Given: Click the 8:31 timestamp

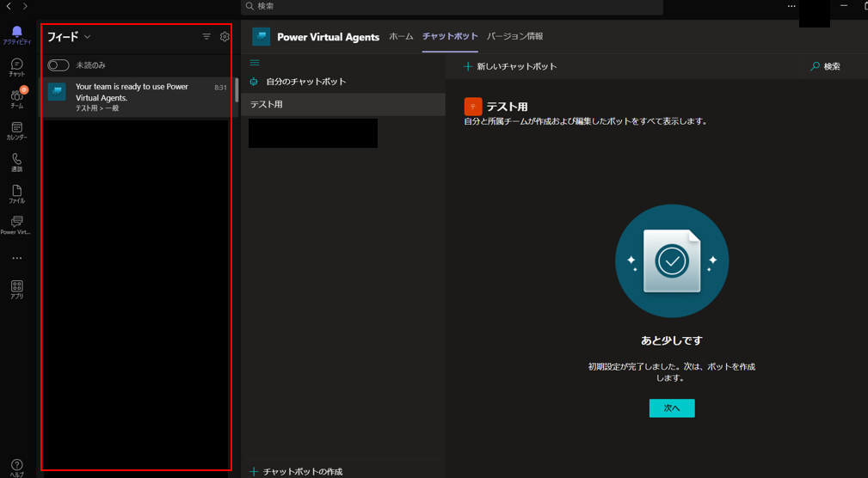Looking at the screenshot, I should [220, 88].
